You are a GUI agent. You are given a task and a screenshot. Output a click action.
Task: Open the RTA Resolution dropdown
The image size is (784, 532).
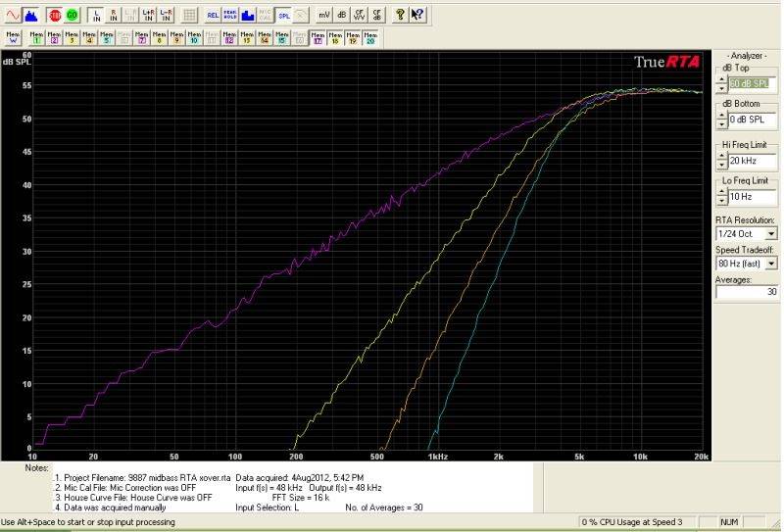pos(770,234)
